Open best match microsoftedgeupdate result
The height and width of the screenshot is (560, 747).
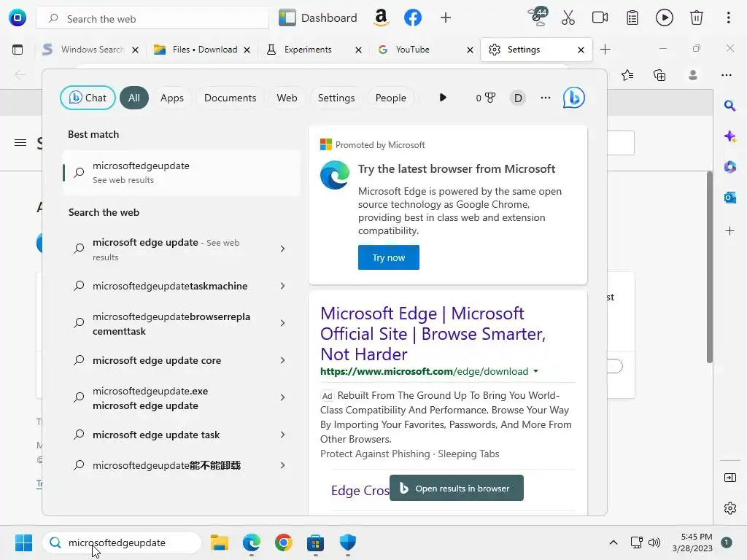[182, 172]
